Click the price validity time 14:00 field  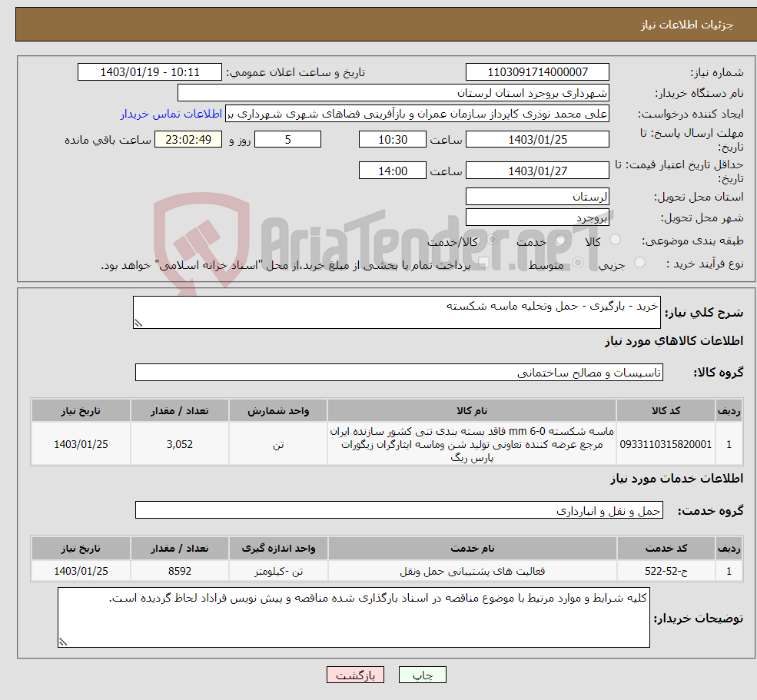(393, 171)
